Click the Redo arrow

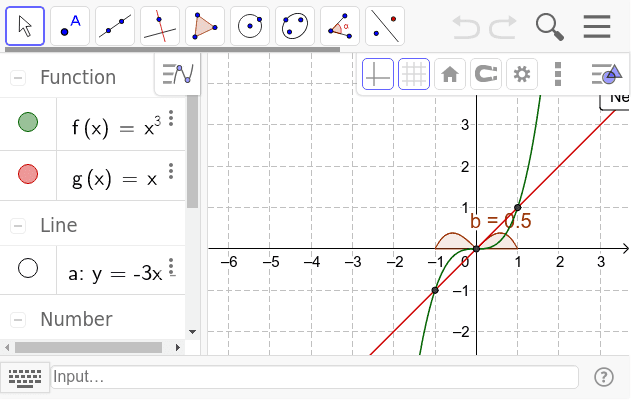tap(503, 27)
